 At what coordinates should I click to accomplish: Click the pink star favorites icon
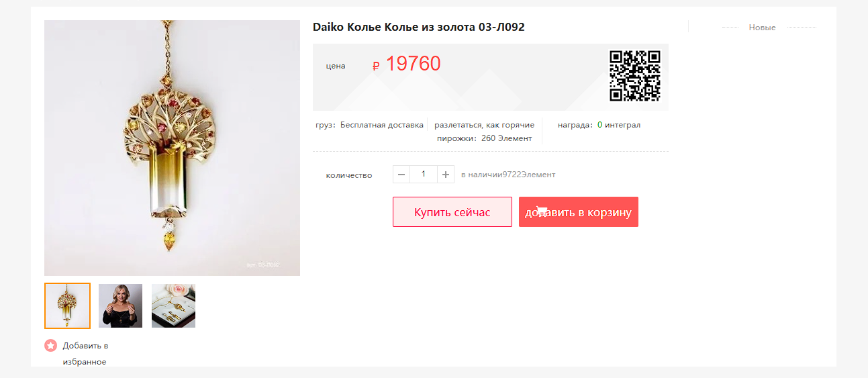coord(51,346)
